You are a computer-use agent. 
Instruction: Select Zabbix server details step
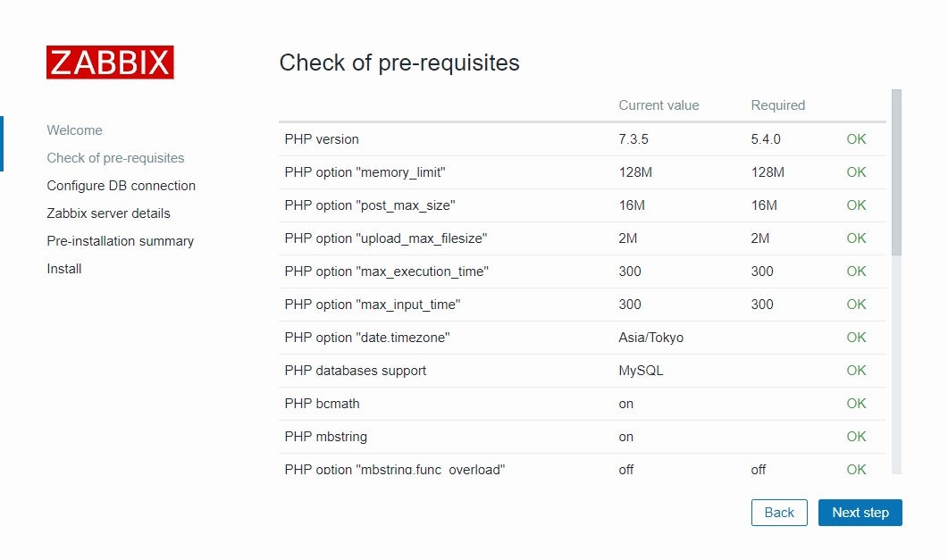(x=108, y=213)
